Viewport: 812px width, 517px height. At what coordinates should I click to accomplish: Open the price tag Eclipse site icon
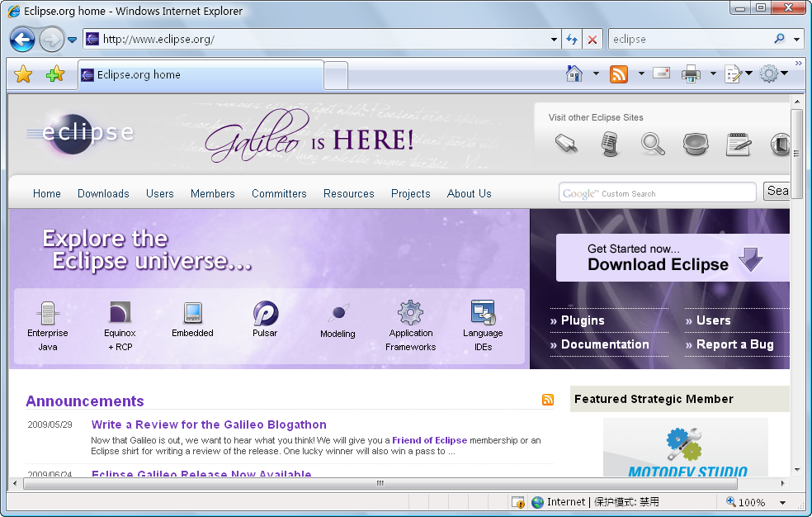(x=566, y=144)
